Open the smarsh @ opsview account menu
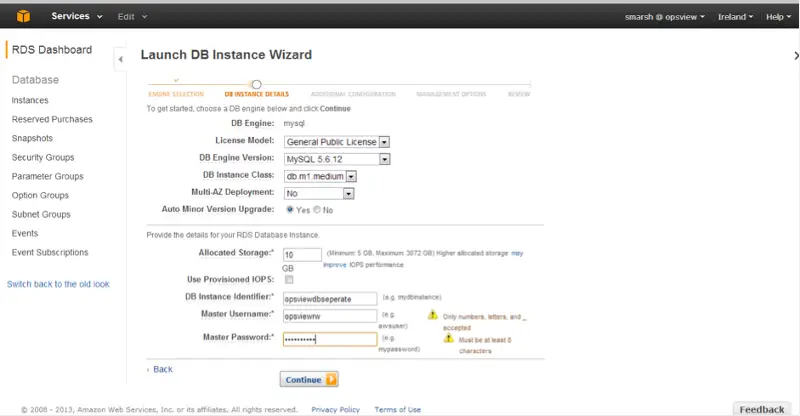 [x=664, y=17]
